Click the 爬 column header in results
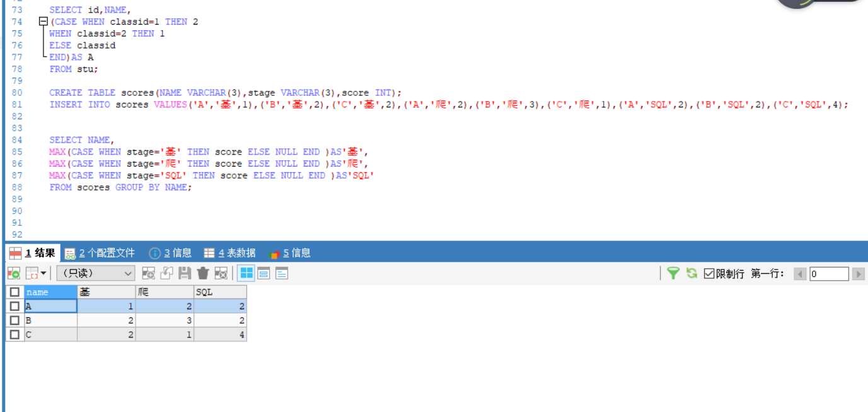The image size is (868, 412). point(165,292)
